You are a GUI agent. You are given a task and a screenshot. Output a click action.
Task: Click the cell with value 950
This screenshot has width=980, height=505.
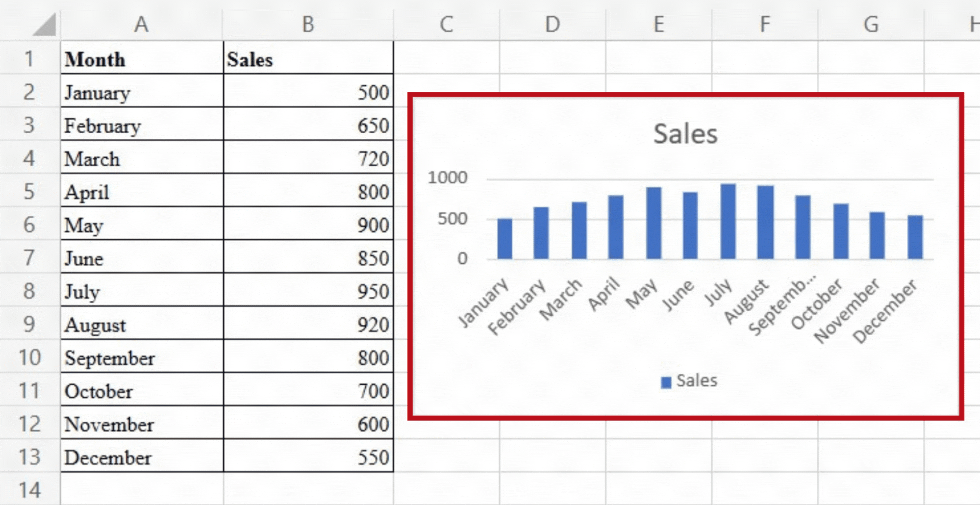308,290
